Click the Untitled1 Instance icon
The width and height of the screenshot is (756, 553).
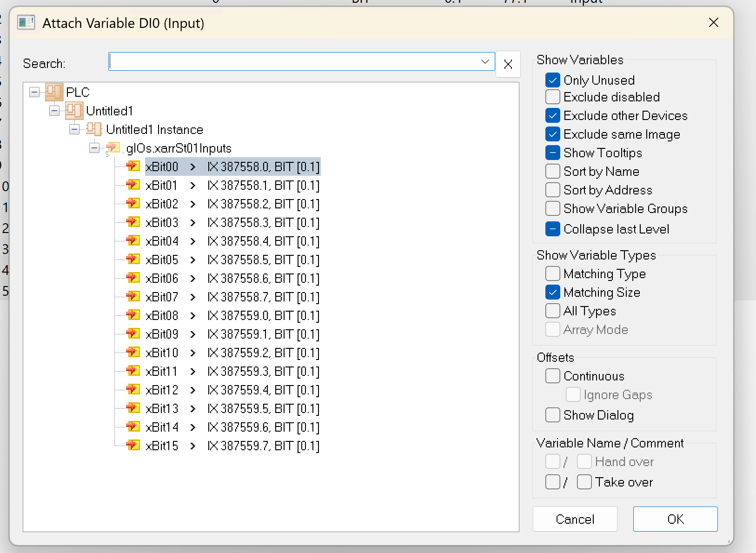pyautogui.click(x=94, y=129)
